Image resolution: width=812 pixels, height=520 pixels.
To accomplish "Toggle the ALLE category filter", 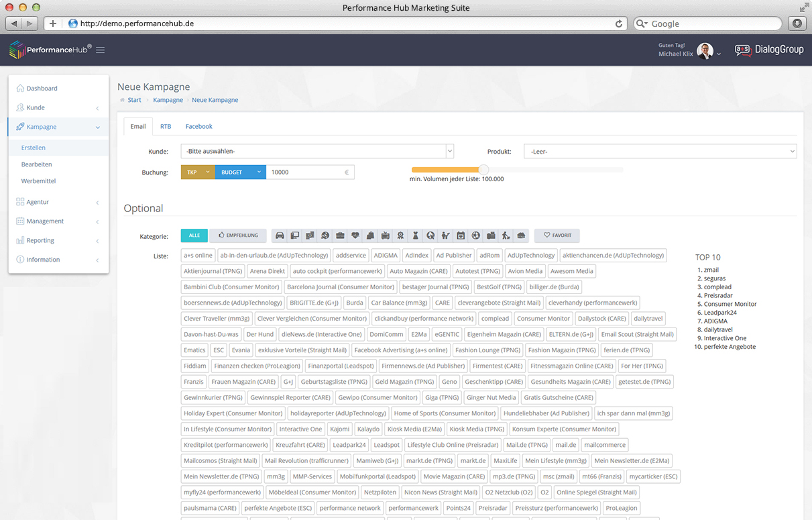I will [194, 236].
